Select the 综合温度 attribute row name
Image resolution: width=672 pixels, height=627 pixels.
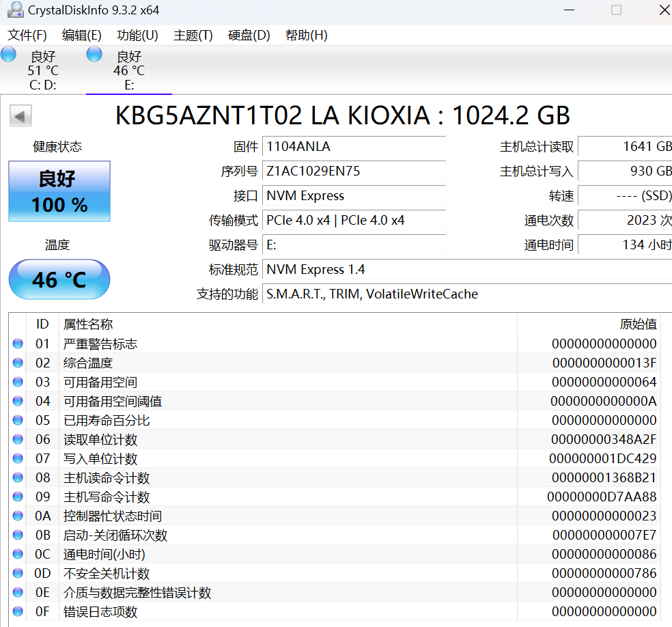[x=88, y=363]
